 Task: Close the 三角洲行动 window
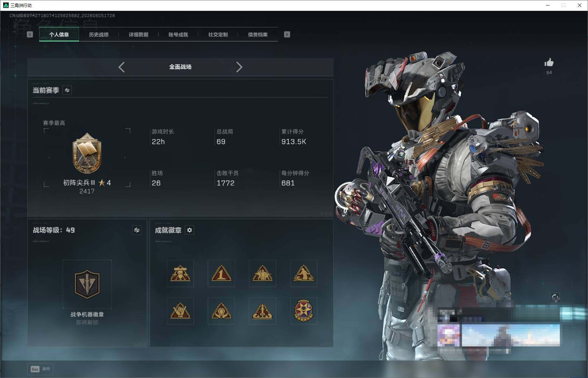pos(580,5)
